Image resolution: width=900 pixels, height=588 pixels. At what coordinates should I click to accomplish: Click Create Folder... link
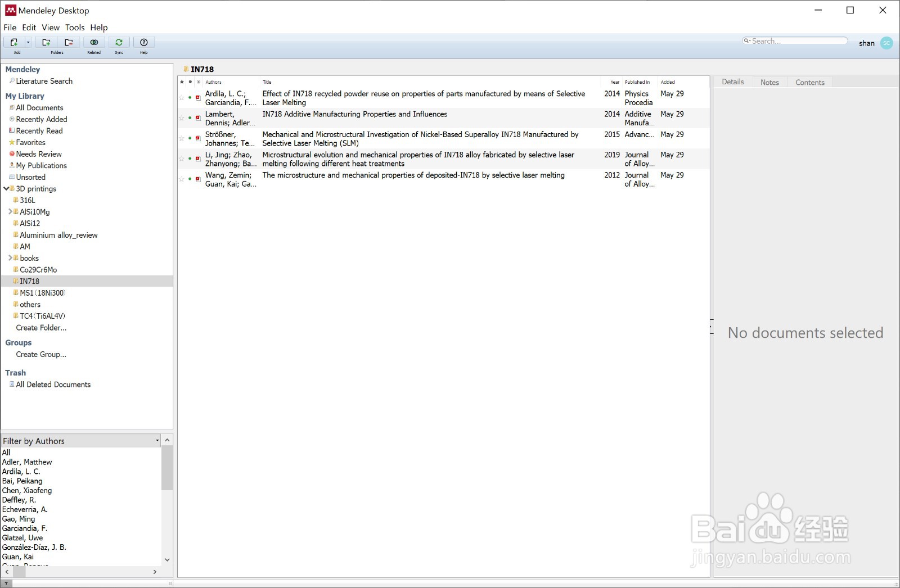(41, 328)
